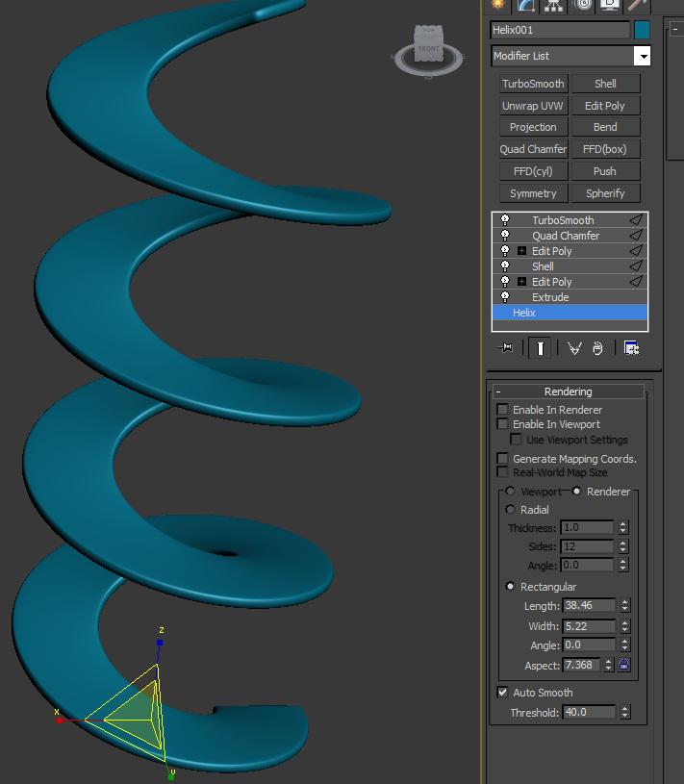Open the Display panel tab
684x784 pixels.
pyautogui.click(x=611, y=5)
